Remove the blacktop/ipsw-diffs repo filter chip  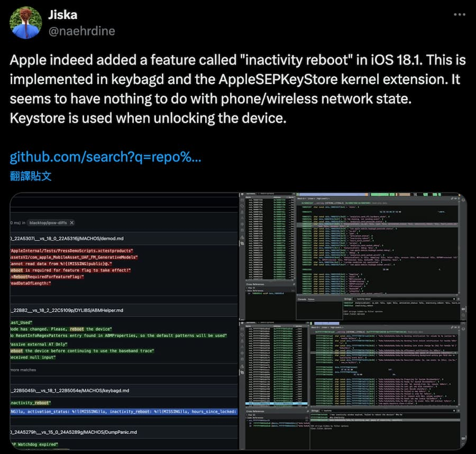click(x=72, y=223)
